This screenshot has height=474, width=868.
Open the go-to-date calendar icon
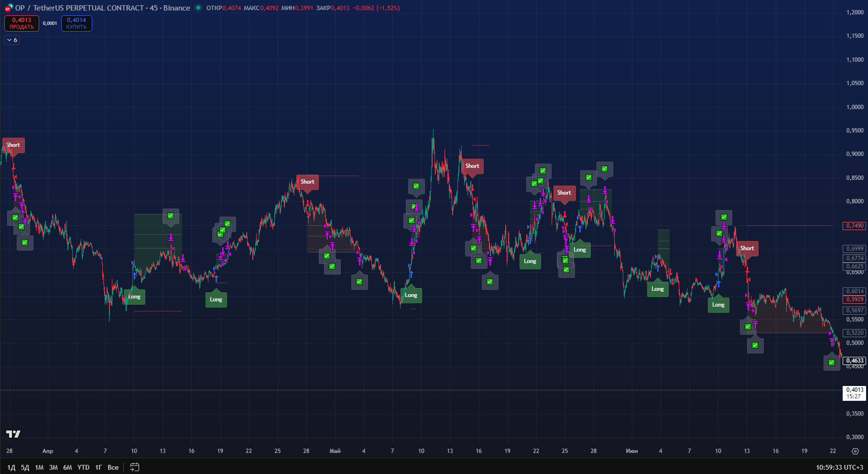135,467
